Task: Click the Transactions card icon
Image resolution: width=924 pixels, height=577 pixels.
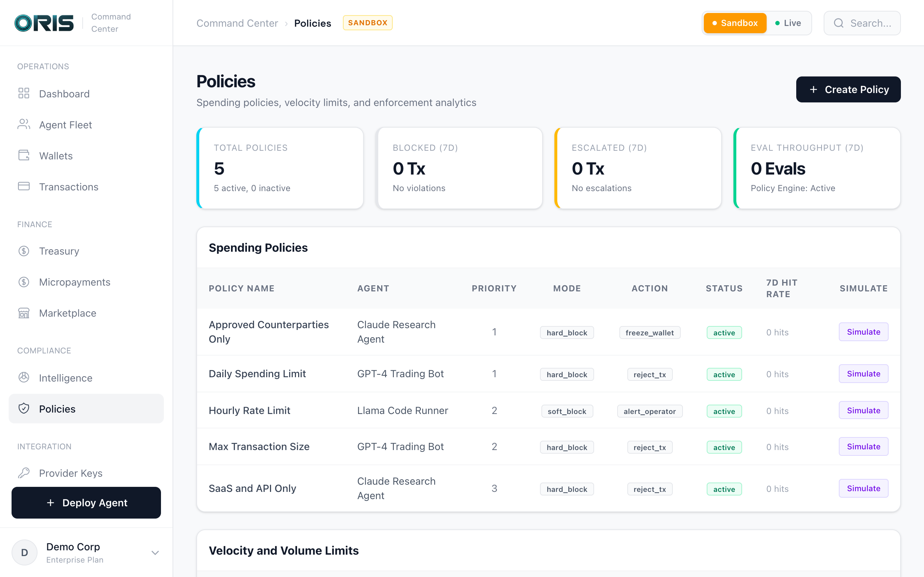Action: 24,186
